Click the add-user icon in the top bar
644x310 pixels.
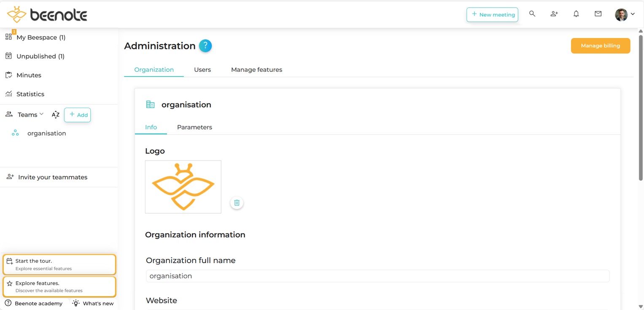pyautogui.click(x=554, y=14)
